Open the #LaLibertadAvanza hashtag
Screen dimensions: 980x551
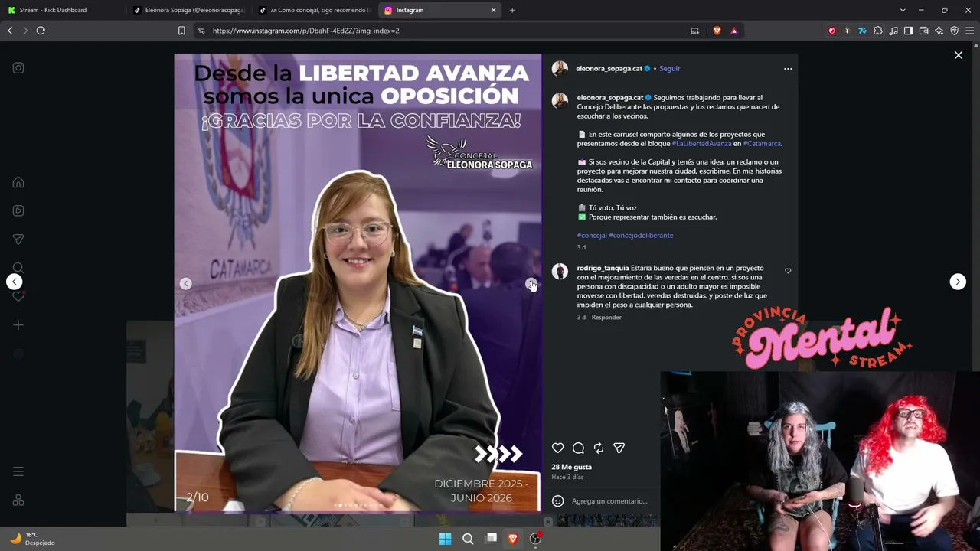coord(701,144)
